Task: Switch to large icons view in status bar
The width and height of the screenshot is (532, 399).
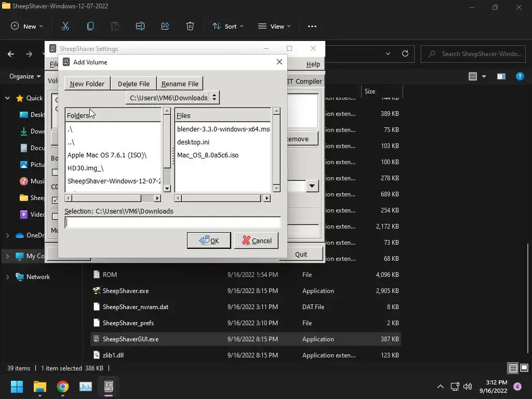Action: [x=524, y=368]
